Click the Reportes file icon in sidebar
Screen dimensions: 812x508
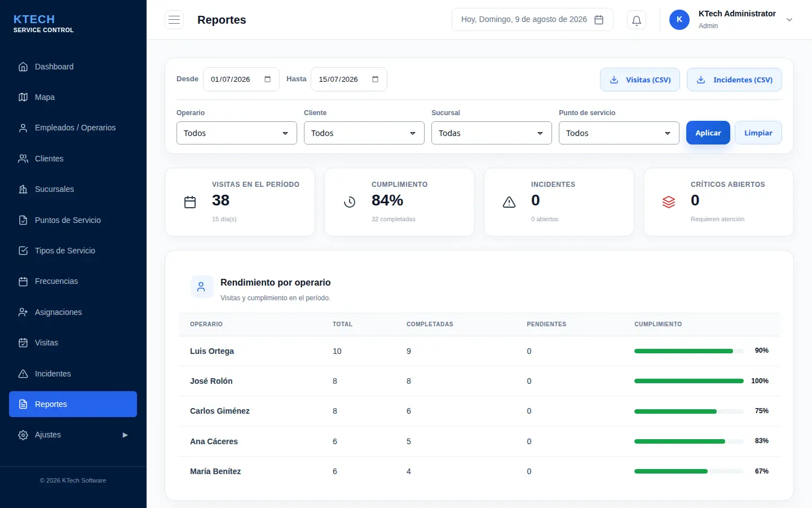coord(23,404)
